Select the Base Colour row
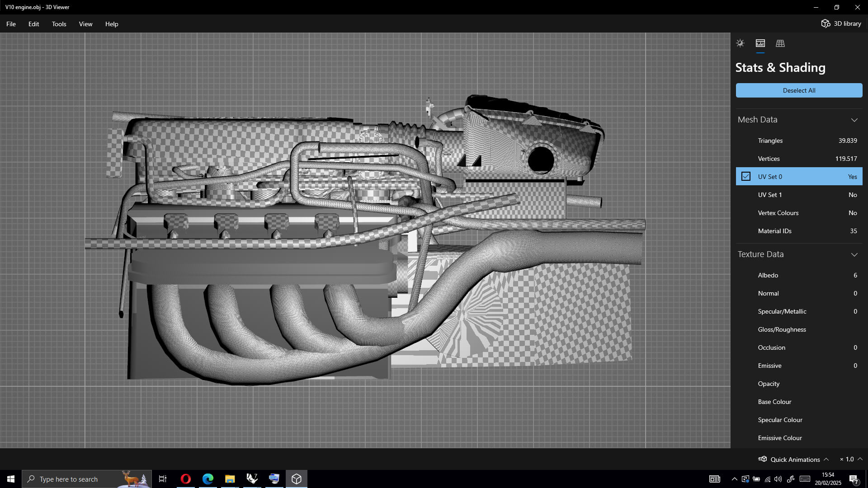 [799, 402]
